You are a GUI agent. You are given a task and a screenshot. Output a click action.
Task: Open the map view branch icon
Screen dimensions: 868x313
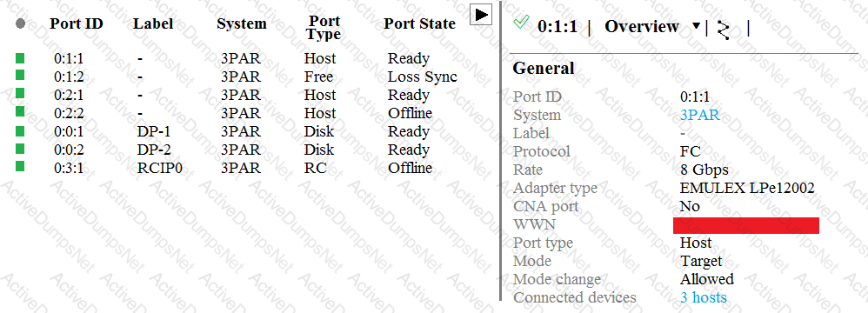click(x=723, y=30)
